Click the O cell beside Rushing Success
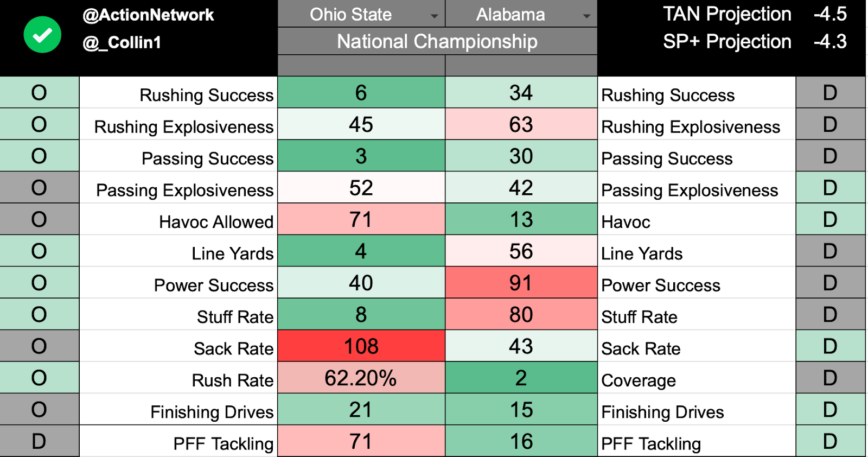This screenshot has height=457, width=868. 39,93
